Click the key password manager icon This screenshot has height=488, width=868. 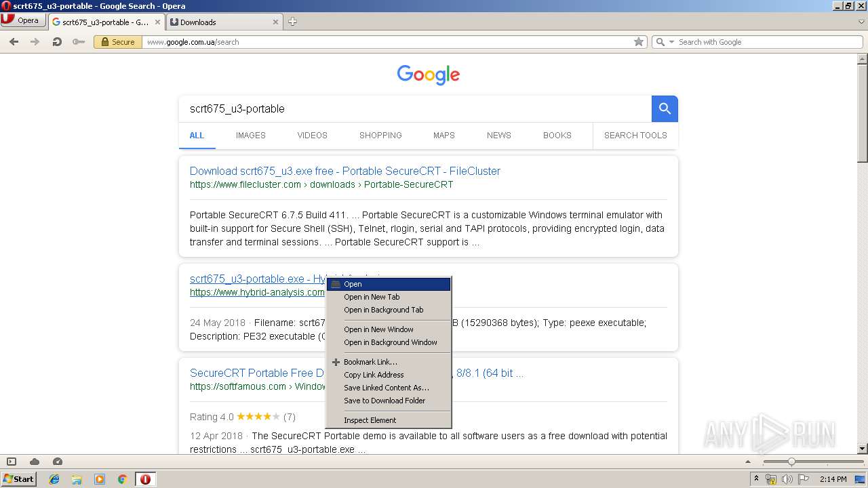click(x=79, y=42)
